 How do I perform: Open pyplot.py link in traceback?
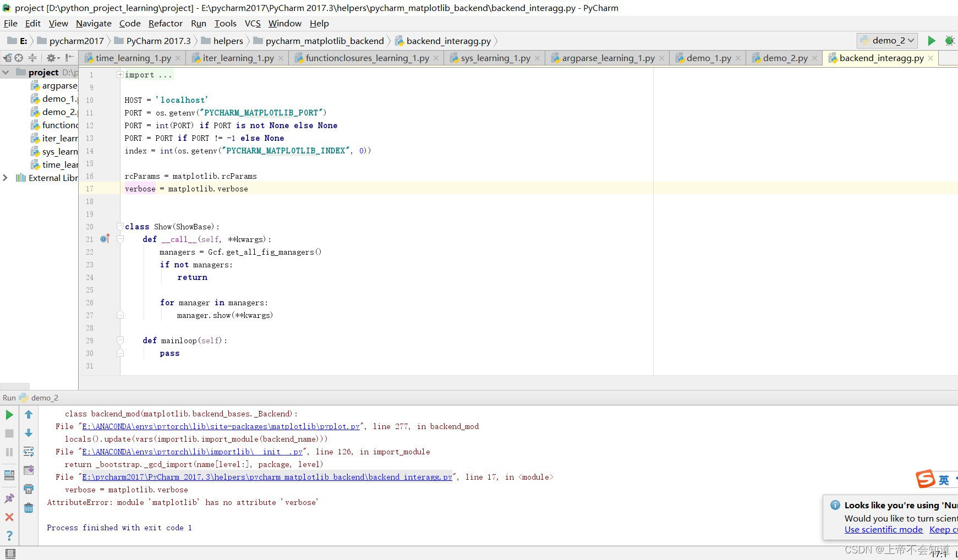221,426
